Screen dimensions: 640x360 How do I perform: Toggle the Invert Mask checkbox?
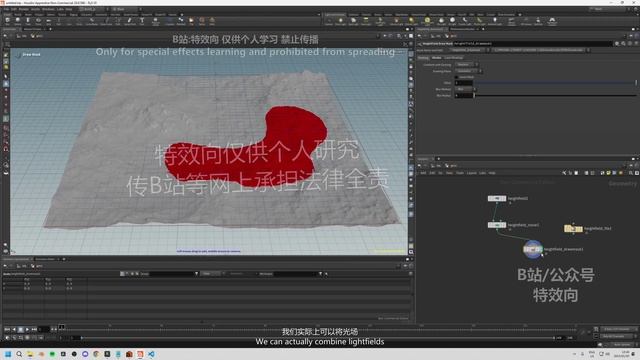457,77
